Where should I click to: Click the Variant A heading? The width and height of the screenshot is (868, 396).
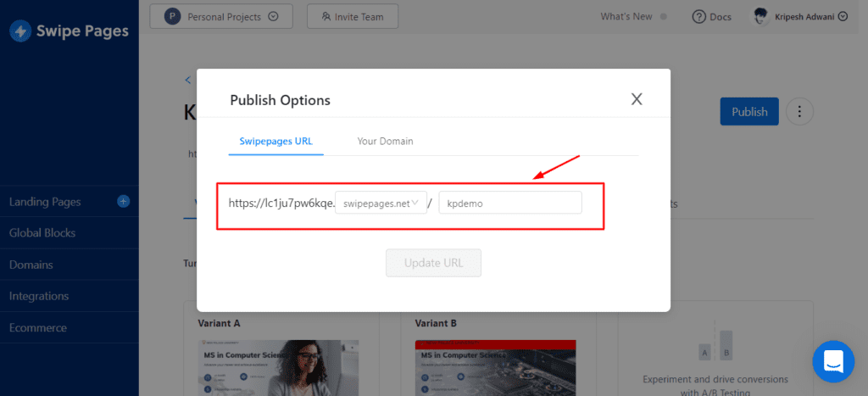[x=219, y=322]
